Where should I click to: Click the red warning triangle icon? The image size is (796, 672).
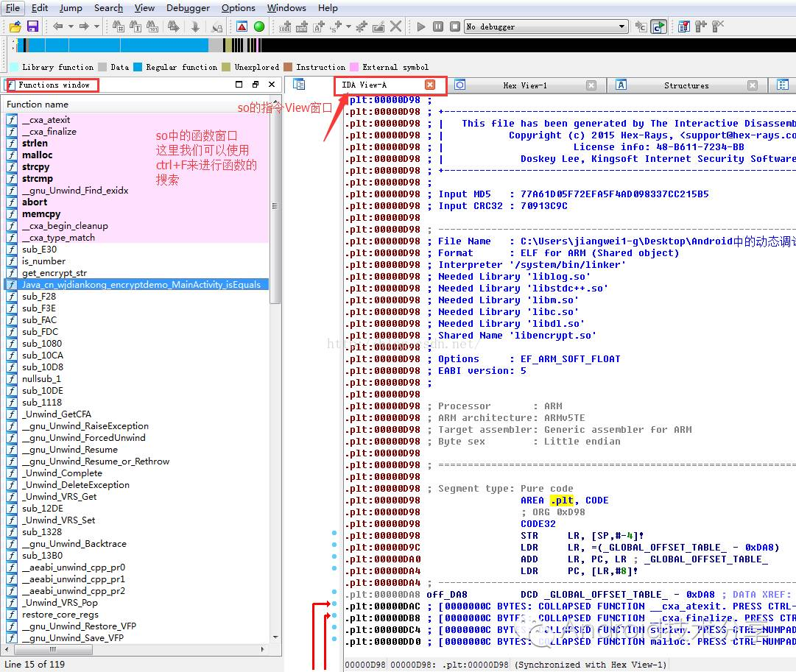[x=242, y=26]
